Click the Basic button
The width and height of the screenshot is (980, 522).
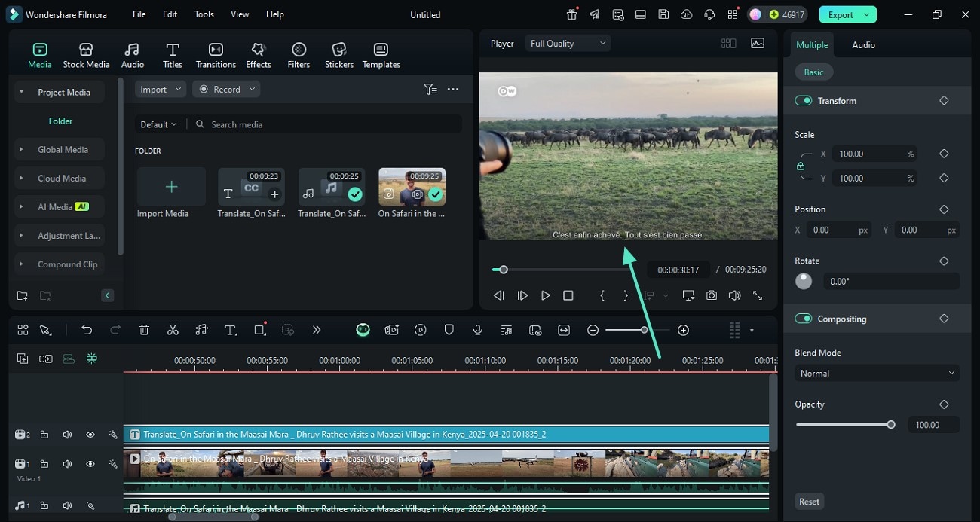pos(813,72)
